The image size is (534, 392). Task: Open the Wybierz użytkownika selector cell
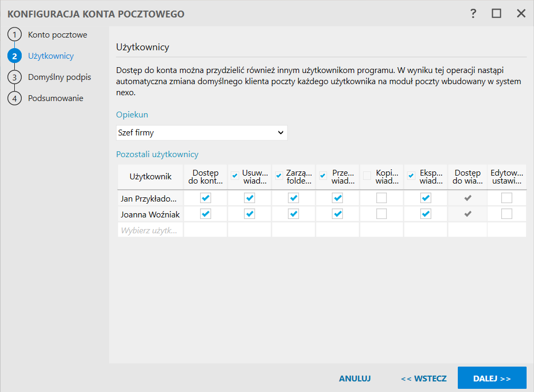[151, 230]
